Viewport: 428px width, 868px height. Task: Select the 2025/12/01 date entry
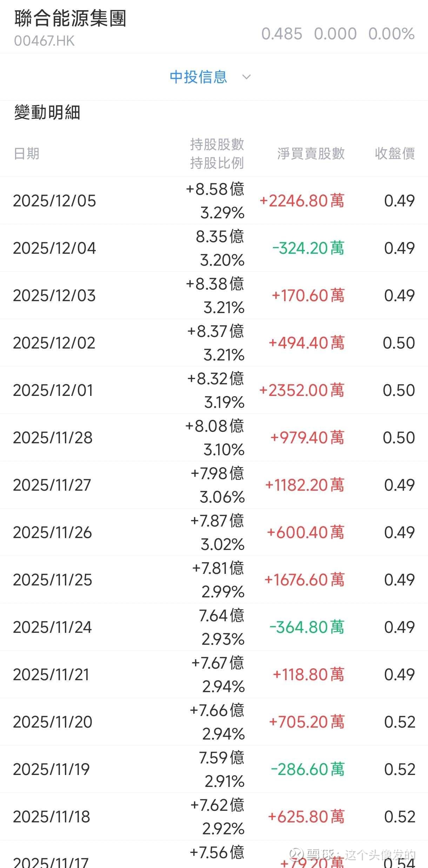53,390
